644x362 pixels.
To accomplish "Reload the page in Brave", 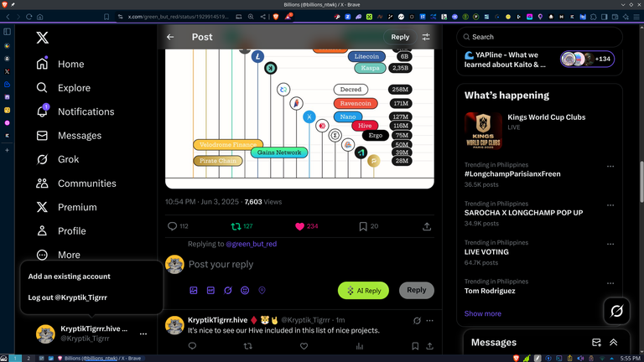I will point(29,17).
